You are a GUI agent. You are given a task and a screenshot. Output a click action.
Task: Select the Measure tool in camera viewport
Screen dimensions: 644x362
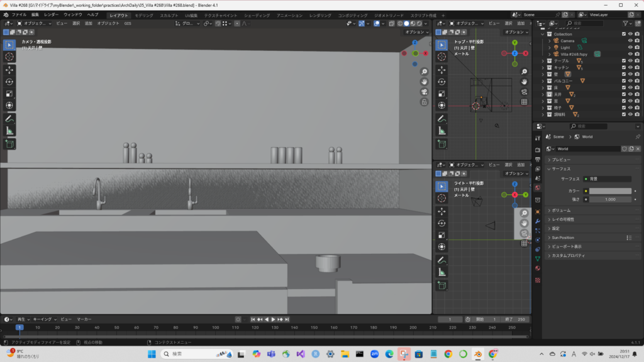coord(9,131)
